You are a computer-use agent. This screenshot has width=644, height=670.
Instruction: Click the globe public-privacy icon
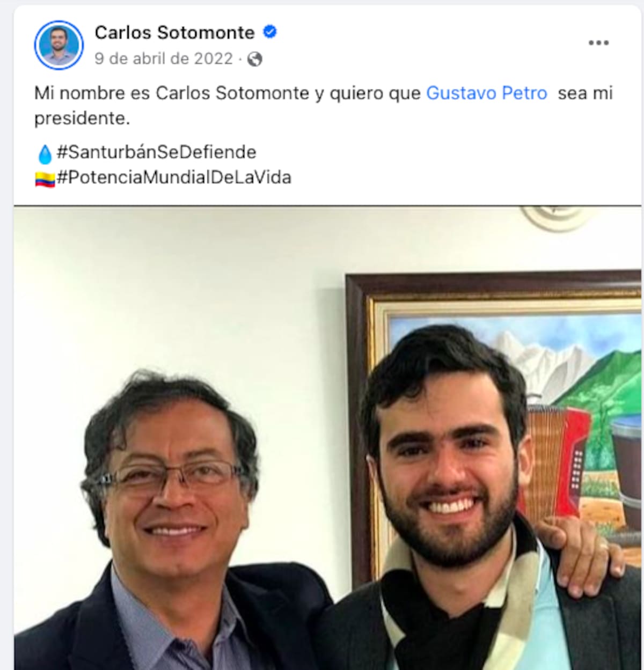point(254,59)
